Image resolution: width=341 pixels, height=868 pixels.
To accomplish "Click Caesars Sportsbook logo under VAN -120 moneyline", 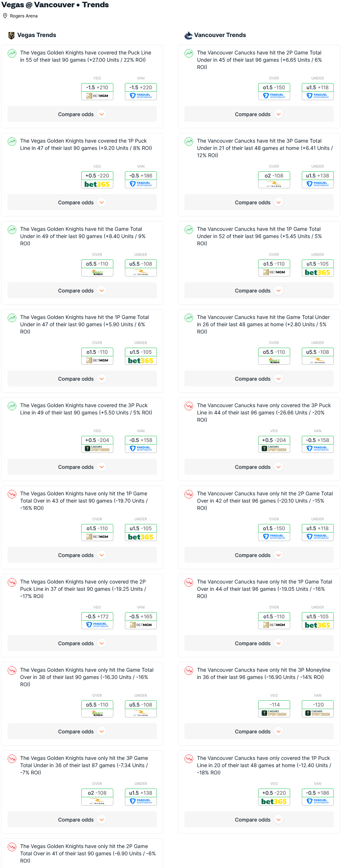I will 318,713.
